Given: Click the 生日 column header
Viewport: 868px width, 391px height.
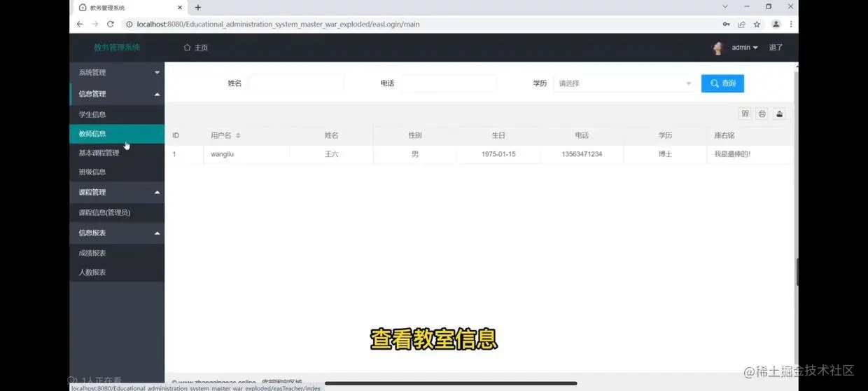Looking at the screenshot, I should [x=498, y=135].
